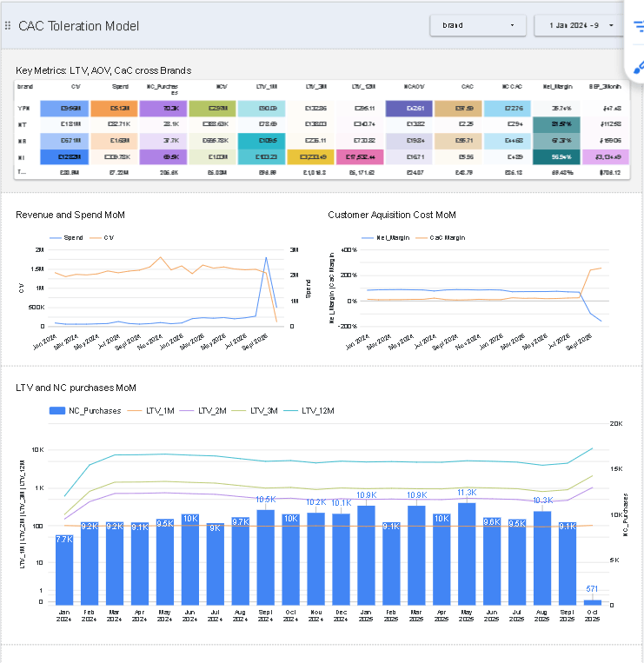This screenshot has width=644, height=663.
Task: Click the NC CAC column header
Action: [512, 87]
